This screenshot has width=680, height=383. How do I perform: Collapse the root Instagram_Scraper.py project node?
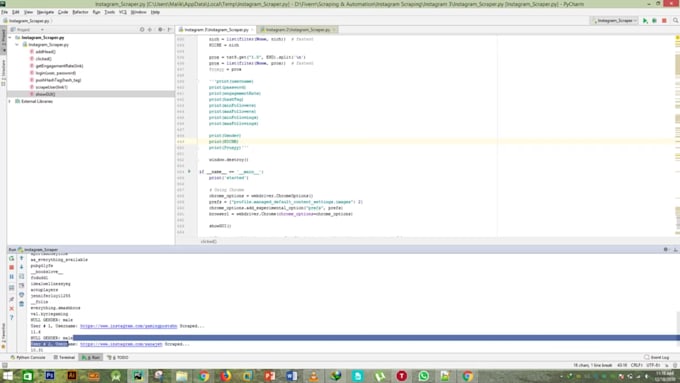(x=10, y=38)
